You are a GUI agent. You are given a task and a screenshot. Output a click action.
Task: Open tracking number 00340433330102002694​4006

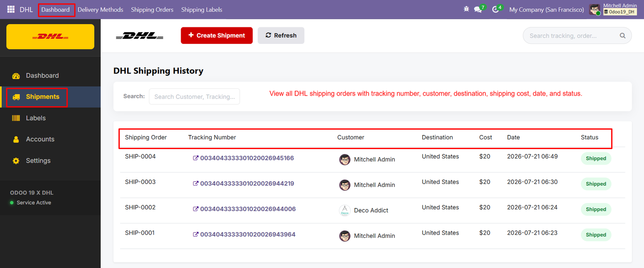pyautogui.click(x=248, y=209)
